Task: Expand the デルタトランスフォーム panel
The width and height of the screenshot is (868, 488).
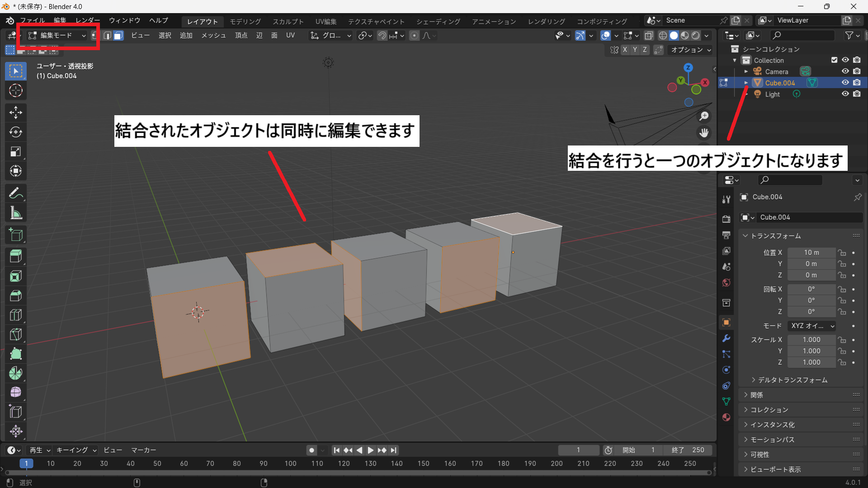Action: [792, 380]
